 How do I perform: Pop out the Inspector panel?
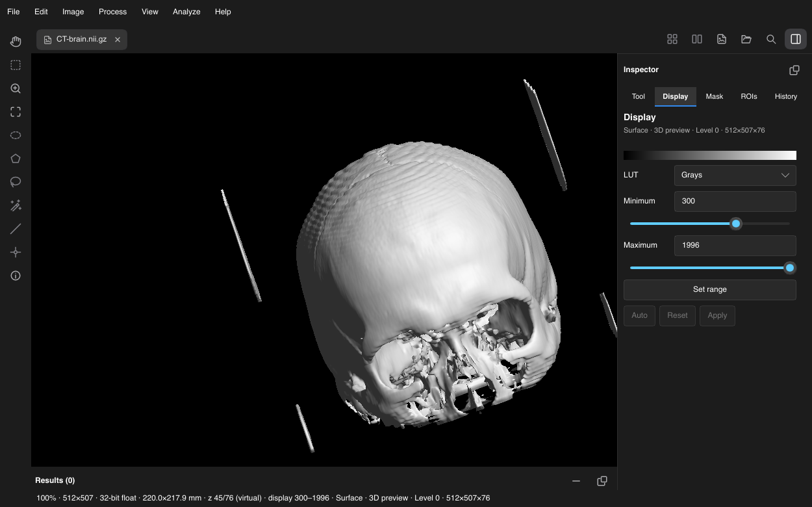click(794, 70)
